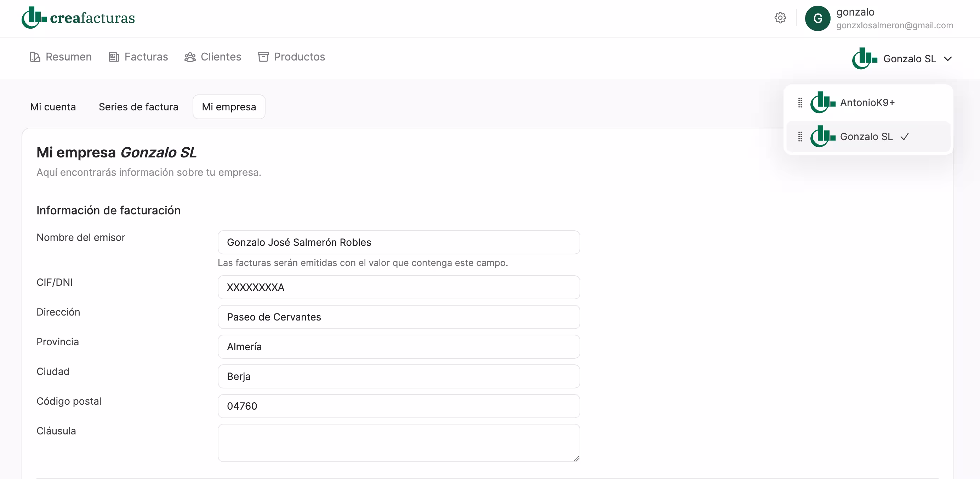Click the Nombre del emisor field
Screen dimensions: 980x479
pos(398,242)
